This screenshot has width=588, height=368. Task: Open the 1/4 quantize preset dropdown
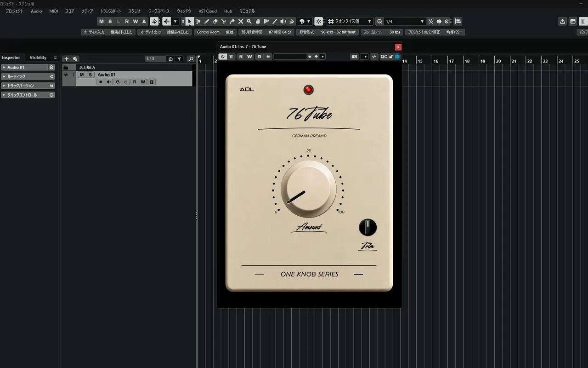tap(422, 21)
